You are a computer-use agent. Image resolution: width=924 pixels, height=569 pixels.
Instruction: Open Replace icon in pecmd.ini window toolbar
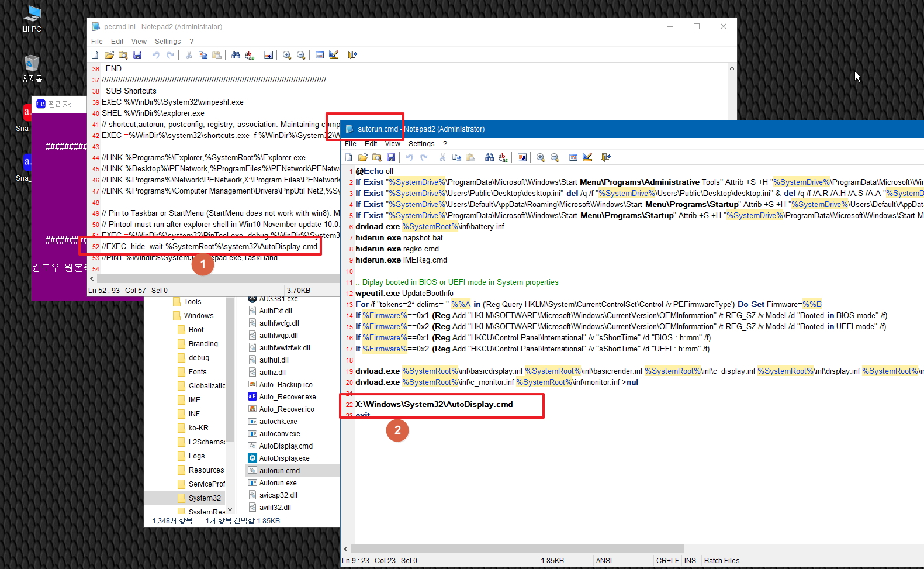tap(250, 55)
